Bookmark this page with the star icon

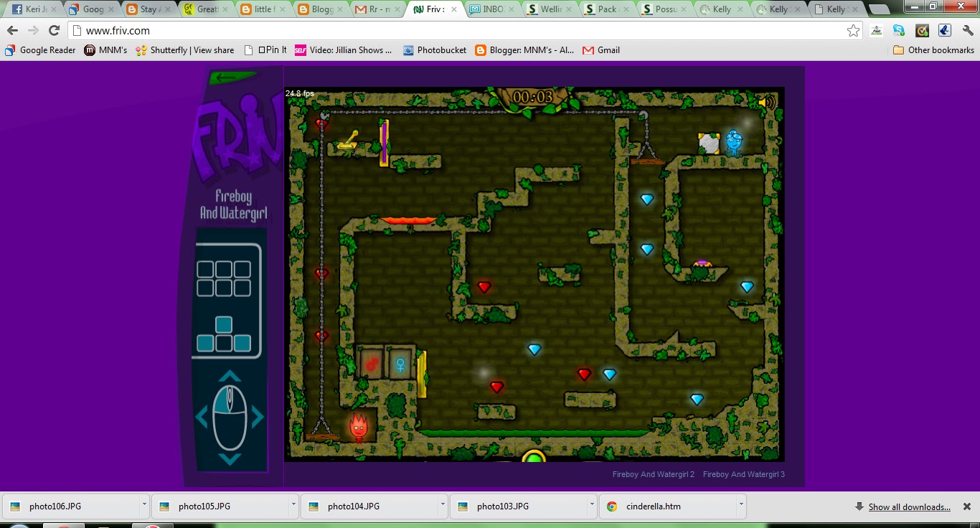tap(853, 31)
